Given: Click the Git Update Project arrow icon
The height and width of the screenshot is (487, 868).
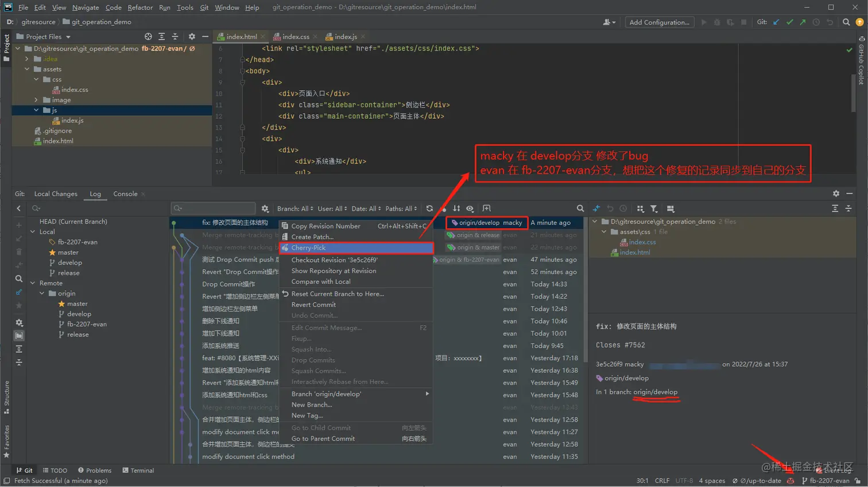Looking at the screenshot, I should [776, 22].
